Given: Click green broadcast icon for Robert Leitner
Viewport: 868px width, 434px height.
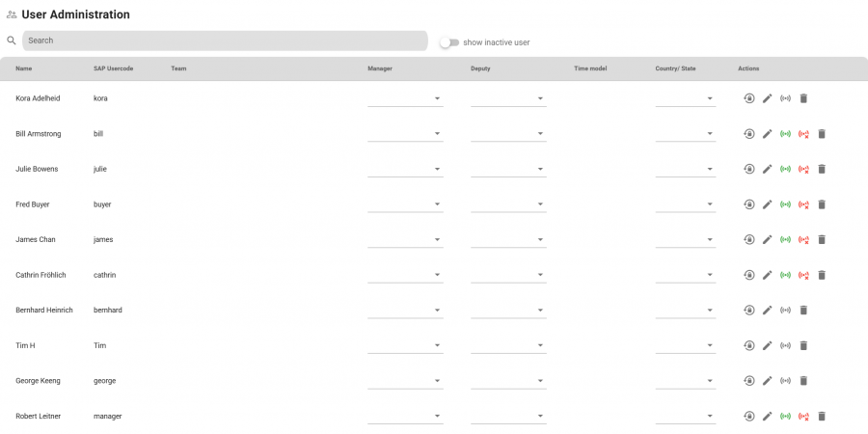Looking at the screenshot, I should [x=785, y=417].
